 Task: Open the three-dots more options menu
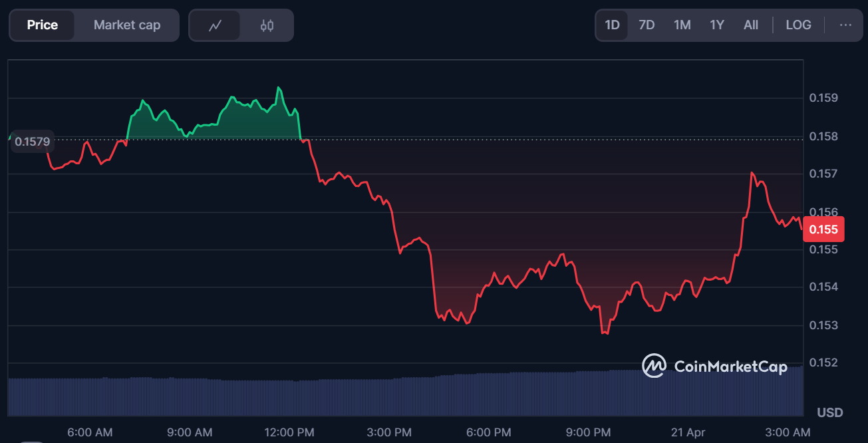click(x=845, y=25)
